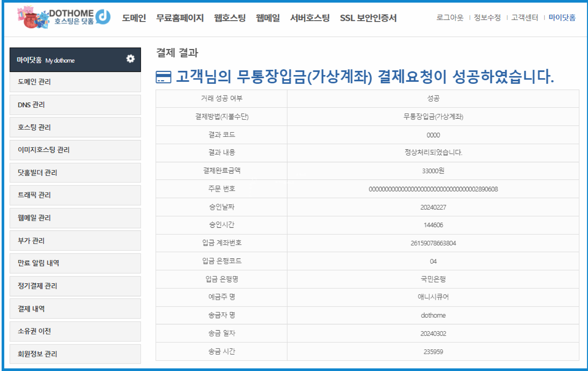
Task: Go to 호스팅 관리 sidebar item
Action: click(x=75, y=127)
